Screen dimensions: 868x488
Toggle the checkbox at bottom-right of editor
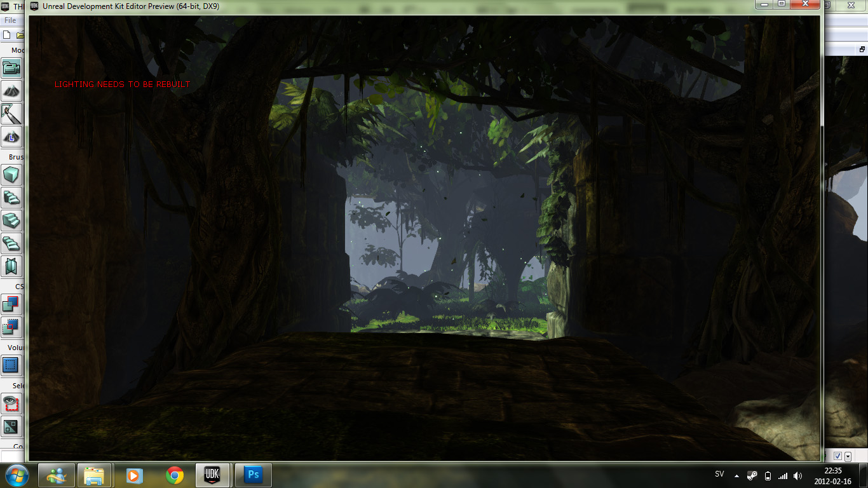point(837,456)
